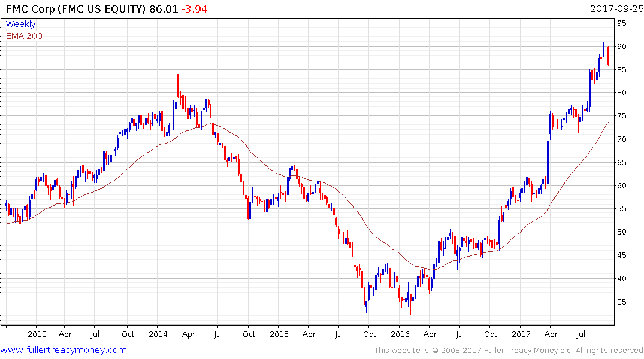Click the EMA 200 legend label
Viewport: 644px width, 359px height.
[x=24, y=36]
